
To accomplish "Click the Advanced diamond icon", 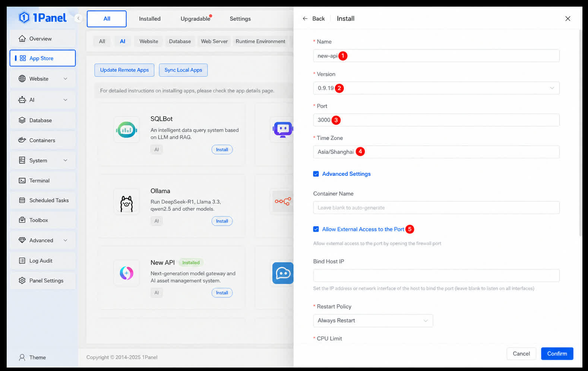I will [22, 240].
